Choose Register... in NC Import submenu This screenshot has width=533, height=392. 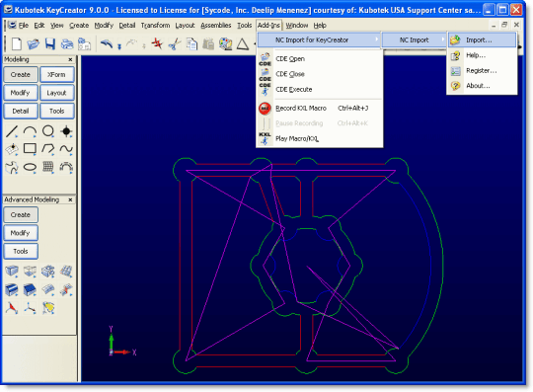point(483,70)
